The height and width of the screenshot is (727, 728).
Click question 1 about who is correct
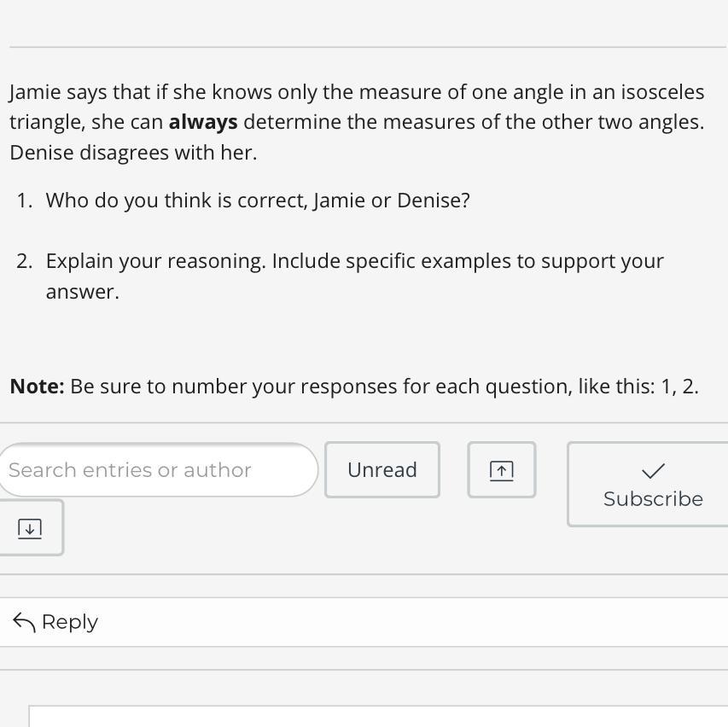click(257, 201)
